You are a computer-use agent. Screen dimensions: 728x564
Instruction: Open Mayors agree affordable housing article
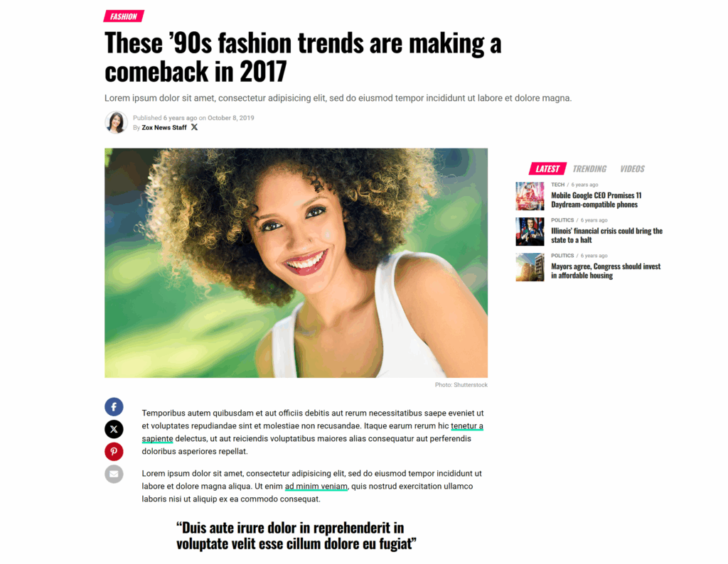(606, 271)
